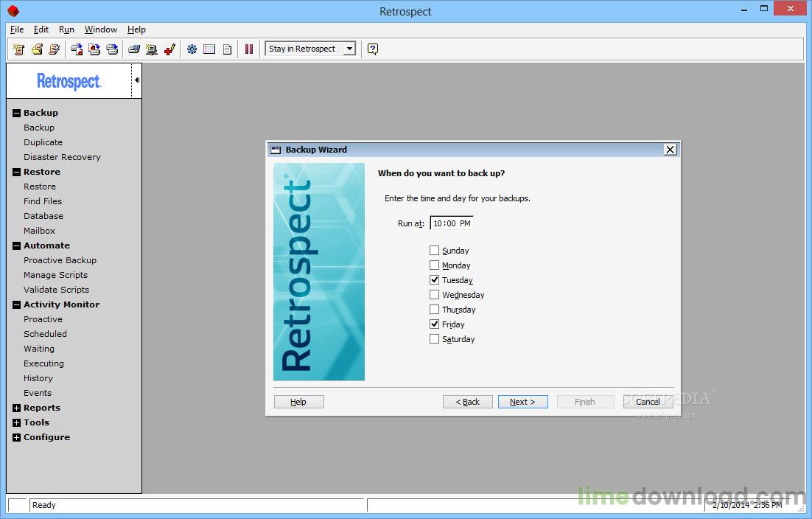Click the pause bars toolbar icon

tap(249, 49)
